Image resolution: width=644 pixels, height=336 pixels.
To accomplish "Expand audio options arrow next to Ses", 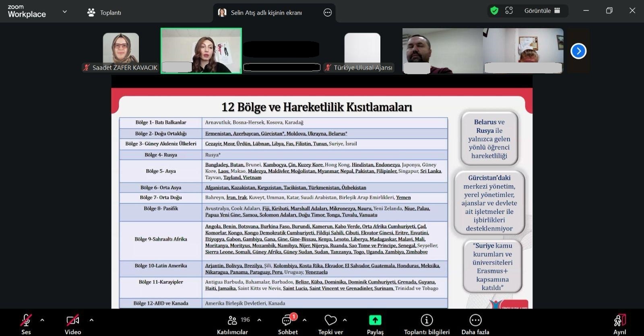I will pyautogui.click(x=42, y=320).
